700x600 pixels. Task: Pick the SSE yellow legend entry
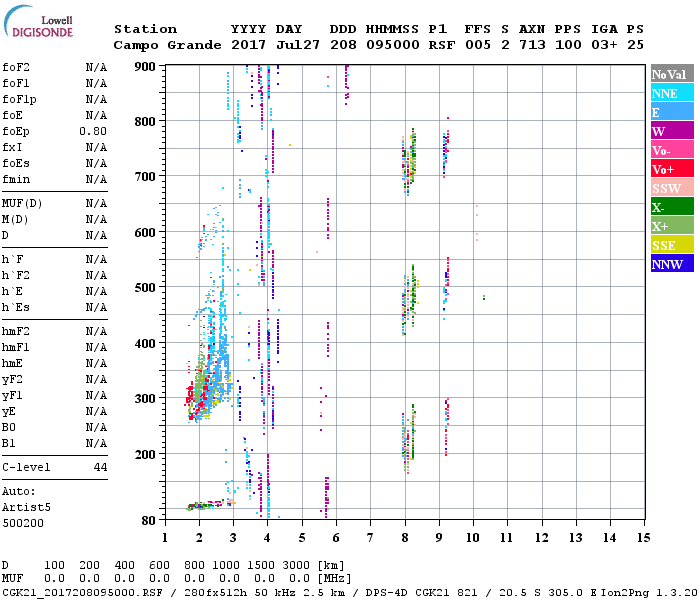click(670, 245)
